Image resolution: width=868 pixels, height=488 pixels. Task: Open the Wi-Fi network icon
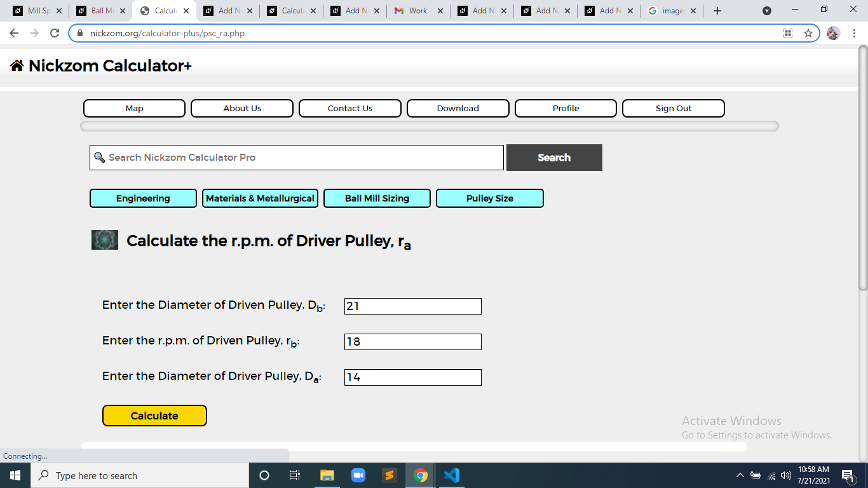coord(772,475)
